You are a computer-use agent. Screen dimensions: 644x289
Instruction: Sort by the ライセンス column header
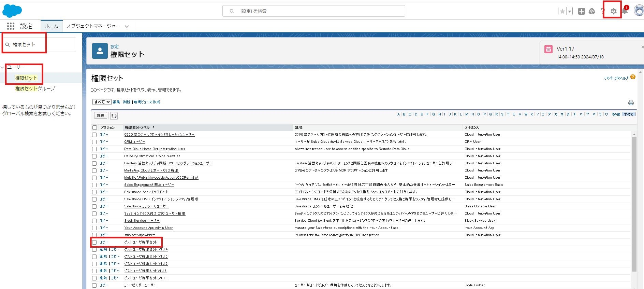click(x=471, y=127)
